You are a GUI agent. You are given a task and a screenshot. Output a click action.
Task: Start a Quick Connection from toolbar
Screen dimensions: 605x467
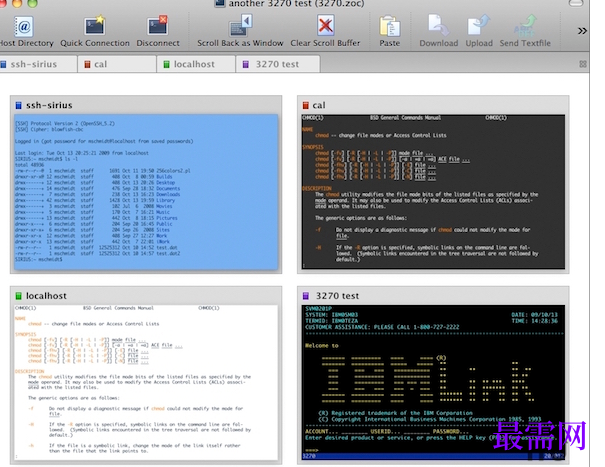coord(95,26)
